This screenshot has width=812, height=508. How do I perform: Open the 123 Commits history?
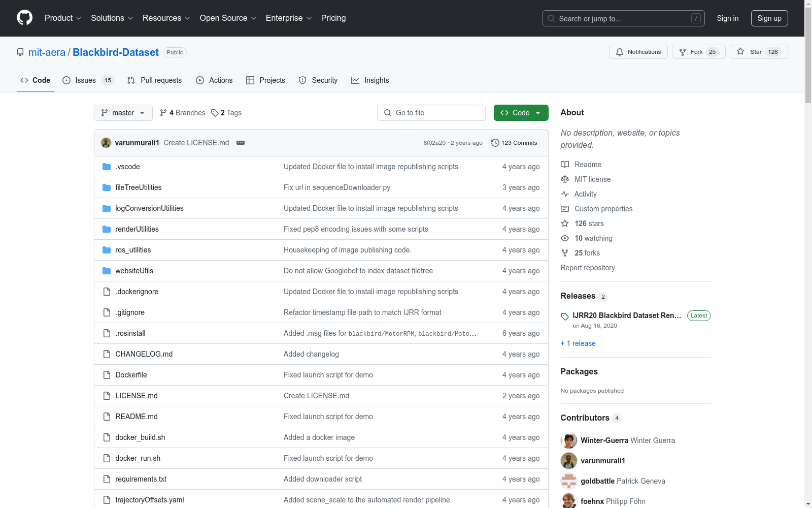[x=514, y=143]
